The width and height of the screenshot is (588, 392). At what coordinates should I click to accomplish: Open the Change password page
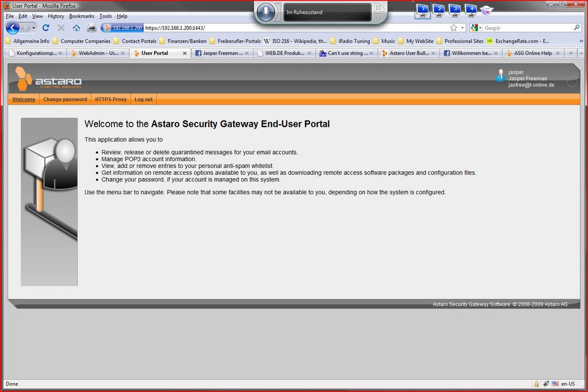click(x=65, y=99)
